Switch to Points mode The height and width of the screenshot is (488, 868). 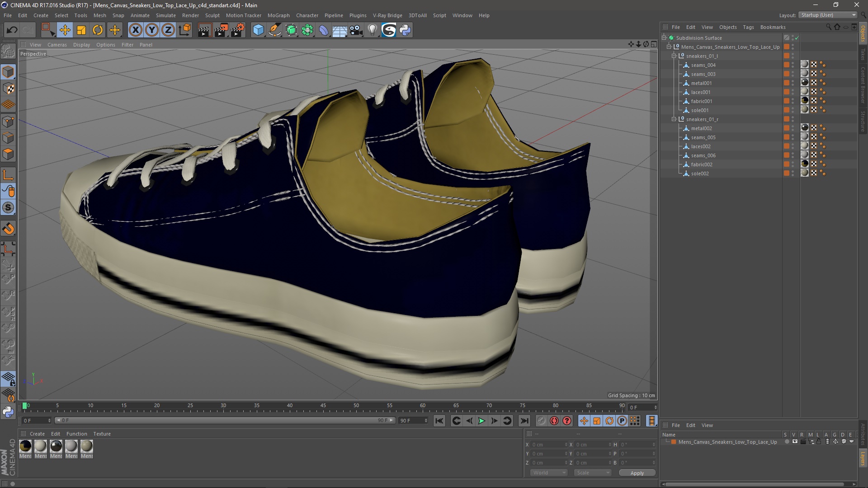(x=8, y=121)
